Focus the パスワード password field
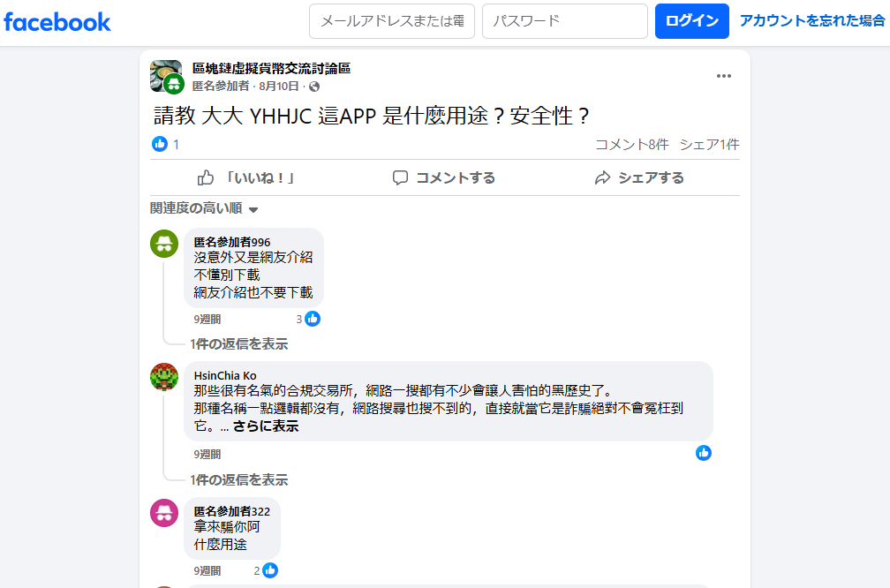Image resolution: width=890 pixels, height=588 pixels. 565,21
